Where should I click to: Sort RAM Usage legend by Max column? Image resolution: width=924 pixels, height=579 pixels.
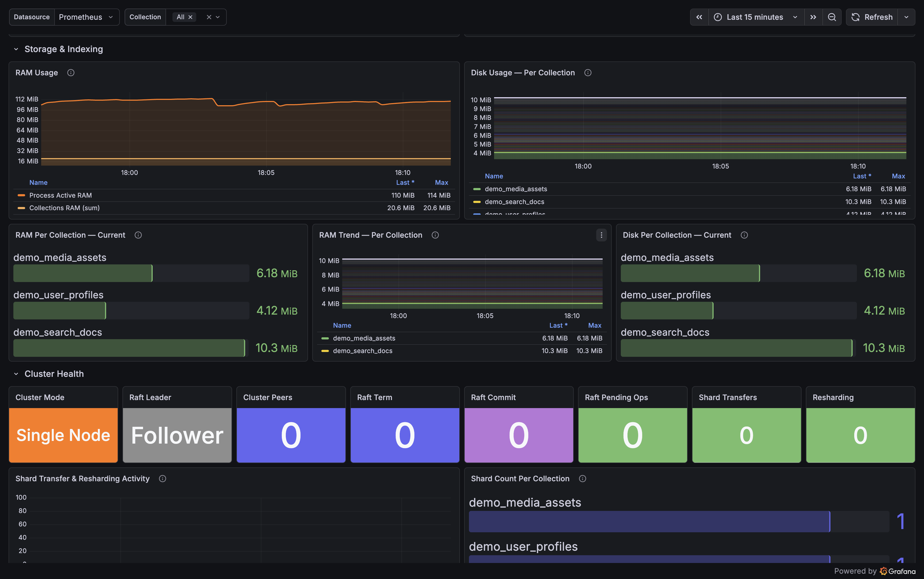(441, 183)
